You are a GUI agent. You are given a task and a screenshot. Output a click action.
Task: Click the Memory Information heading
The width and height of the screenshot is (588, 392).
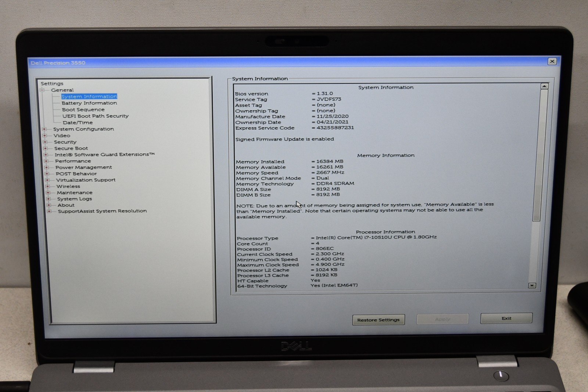tap(386, 155)
